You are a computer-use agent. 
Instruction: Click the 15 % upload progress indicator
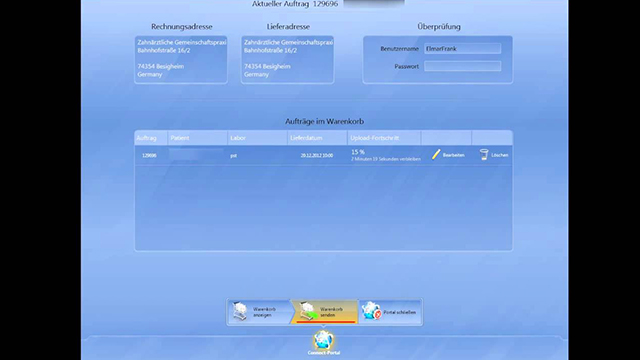[x=358, y=152]
